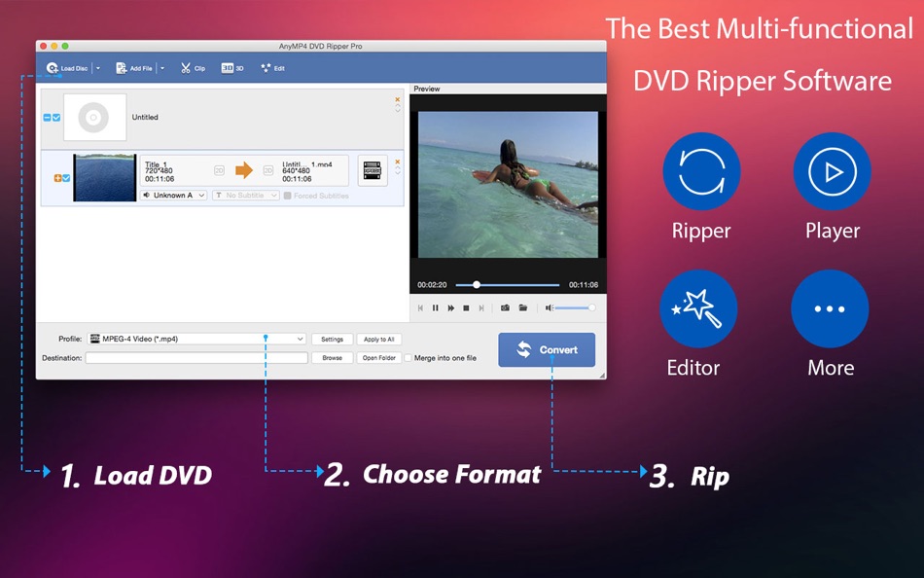Screen dimensions: 924x578
Task: Click the snapshot camera icon in preview controls
Action: [505, 307]
